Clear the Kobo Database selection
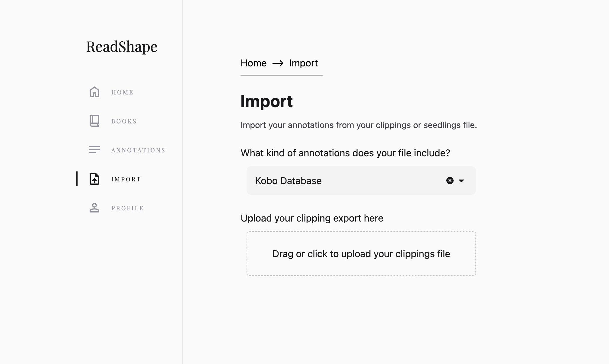The height and width of the screenshot is (364, 609). (450, 180)
